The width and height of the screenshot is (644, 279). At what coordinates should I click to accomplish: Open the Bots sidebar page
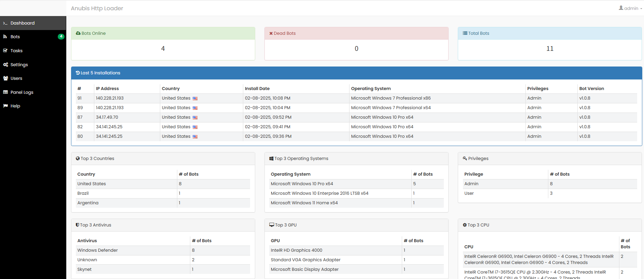[x=33, y=37]
